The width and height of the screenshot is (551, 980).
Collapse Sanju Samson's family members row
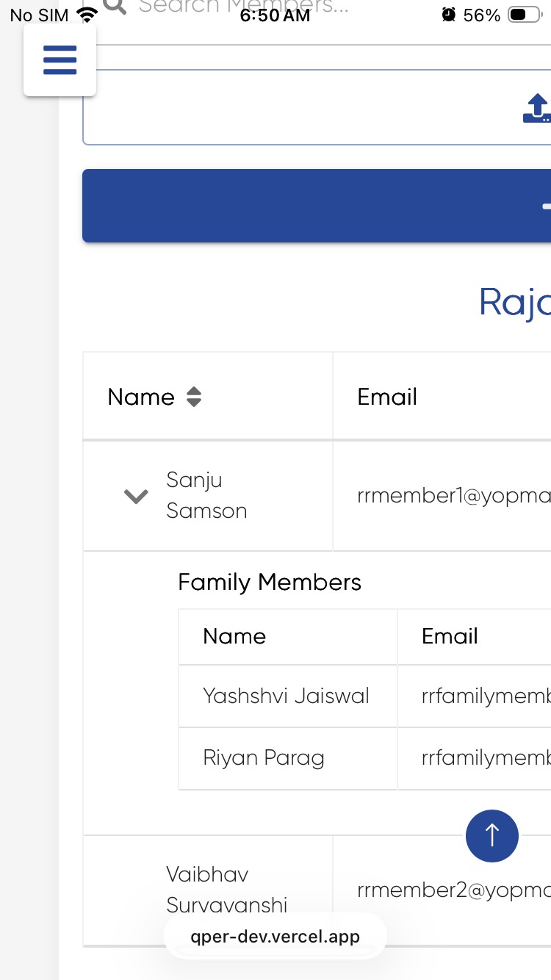point(136,497)
